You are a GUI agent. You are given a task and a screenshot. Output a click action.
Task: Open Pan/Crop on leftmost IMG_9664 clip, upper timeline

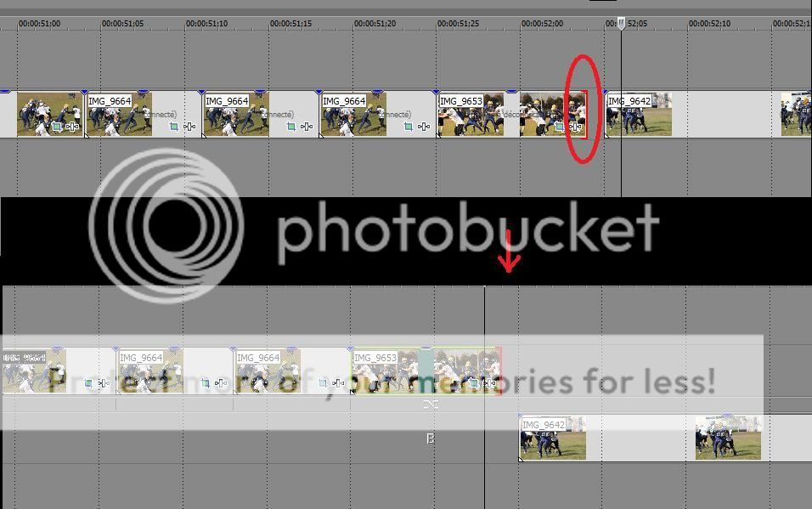pos(174,127)
